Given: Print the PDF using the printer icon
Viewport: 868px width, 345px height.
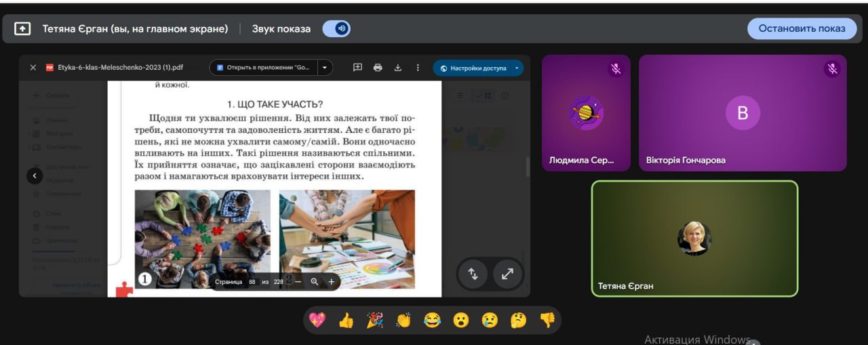Looking at the screenshot, I should [x=378, y=68].
